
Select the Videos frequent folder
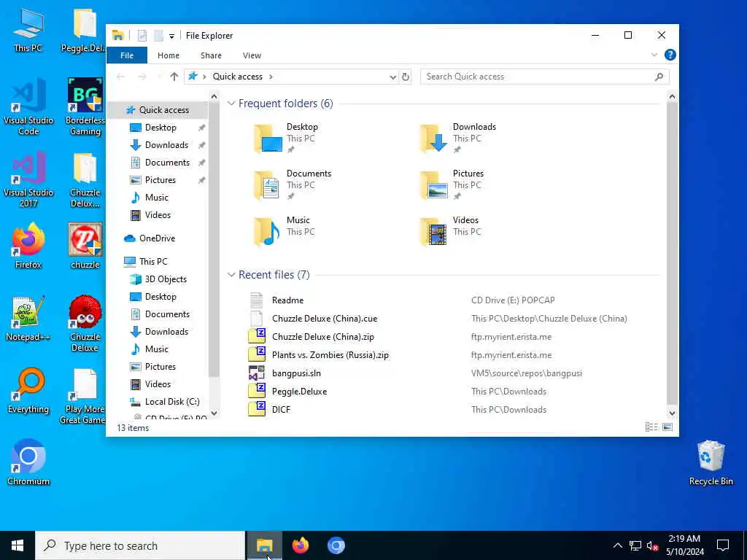tap(451, 231)
